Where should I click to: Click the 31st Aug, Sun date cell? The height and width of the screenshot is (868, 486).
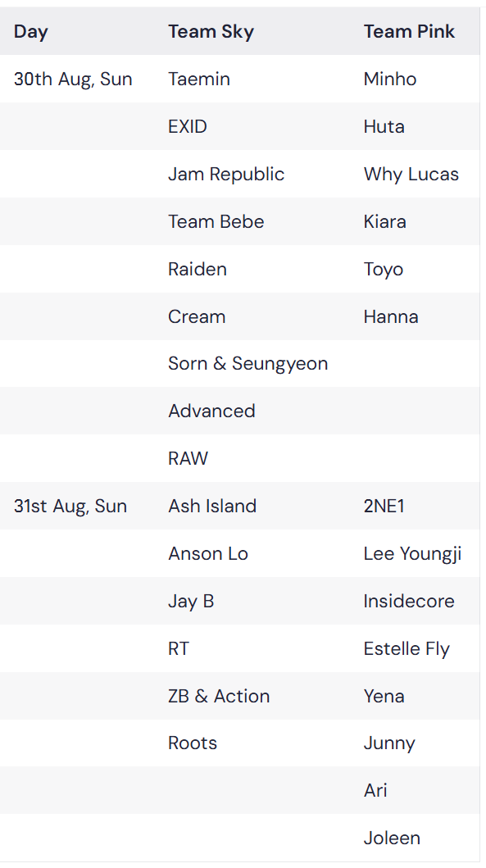[x=70, y=506]
